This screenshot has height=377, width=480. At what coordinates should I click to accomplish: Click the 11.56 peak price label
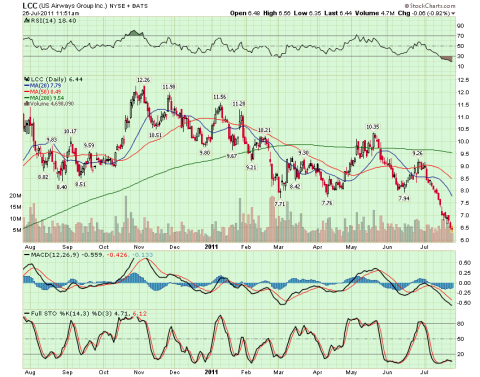click(219, 97)
